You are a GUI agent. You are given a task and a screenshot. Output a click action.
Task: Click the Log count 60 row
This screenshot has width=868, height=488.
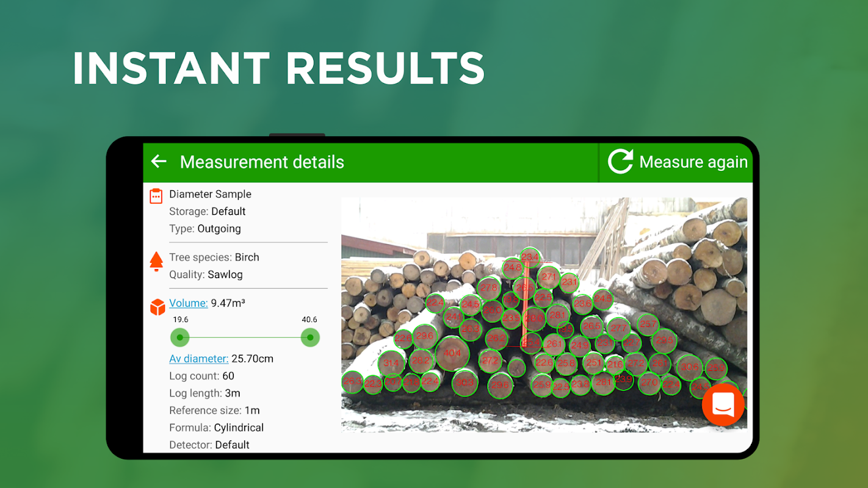202,376
